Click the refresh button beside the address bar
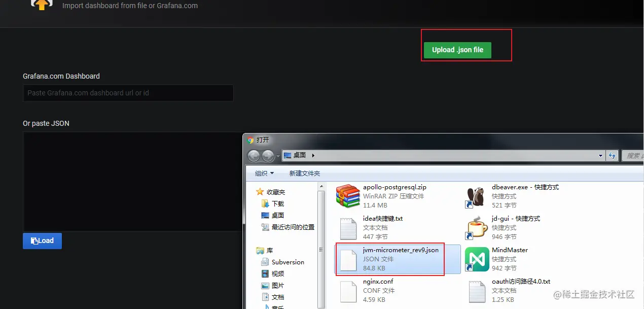 (612, 156)
